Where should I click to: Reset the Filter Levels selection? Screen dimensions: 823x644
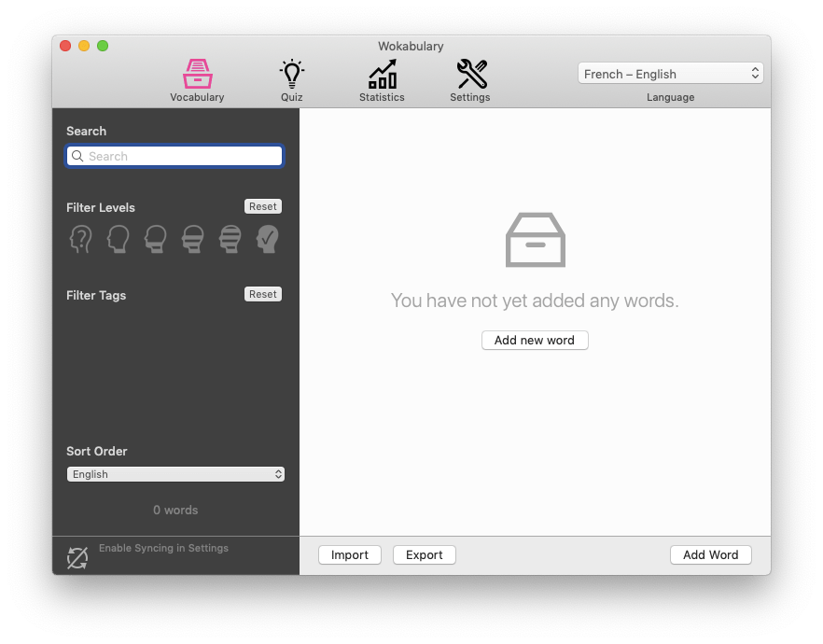(x=263, y=206)
